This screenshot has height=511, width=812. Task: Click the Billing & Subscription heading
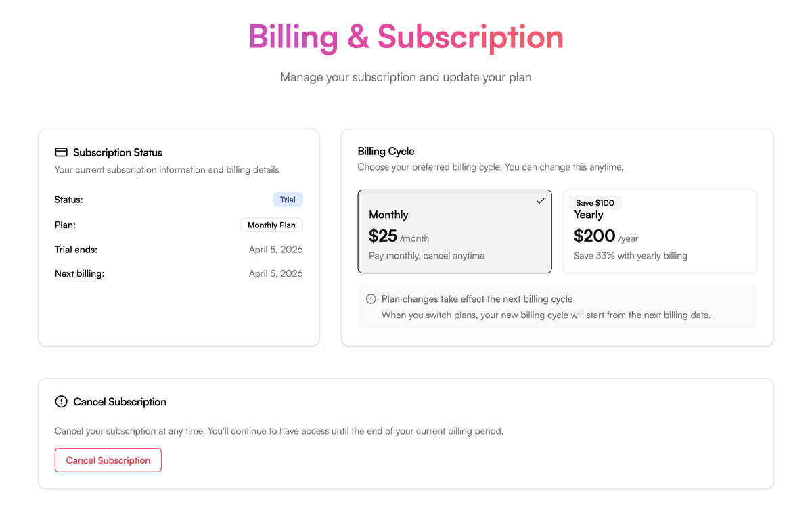406,38
